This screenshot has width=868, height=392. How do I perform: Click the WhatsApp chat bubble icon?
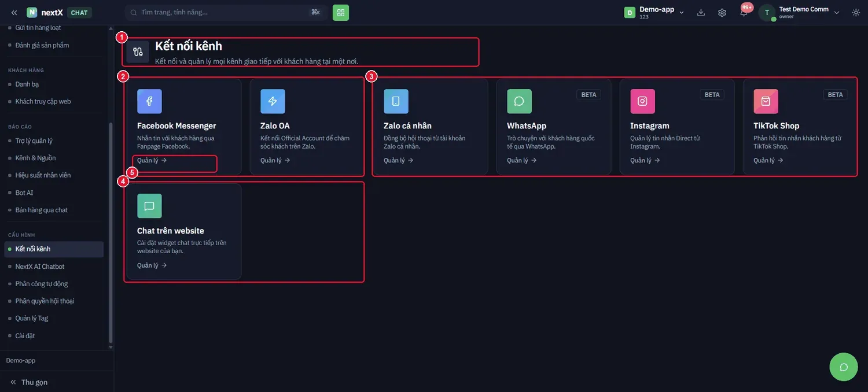tap(519, 101)
